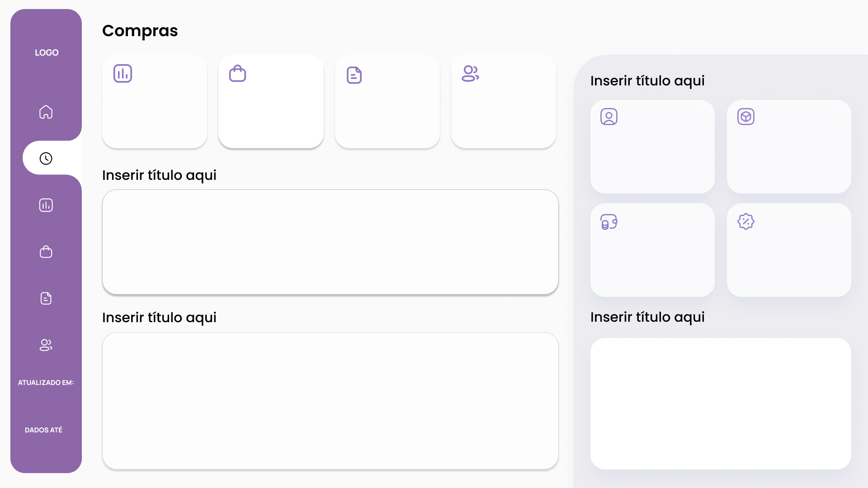Click the users sidebar icon
The image size is (868, 488).
point(46,345)
